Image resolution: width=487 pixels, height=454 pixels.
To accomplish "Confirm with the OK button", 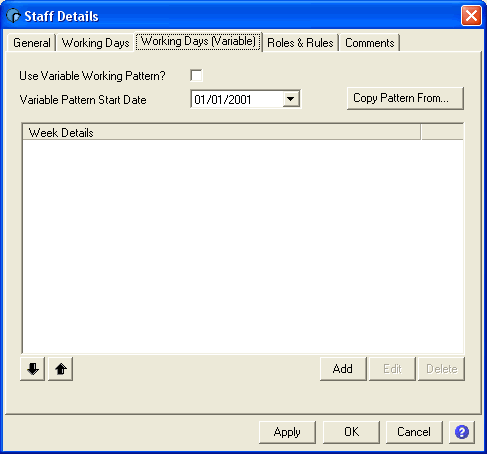I will coord(351,432).
